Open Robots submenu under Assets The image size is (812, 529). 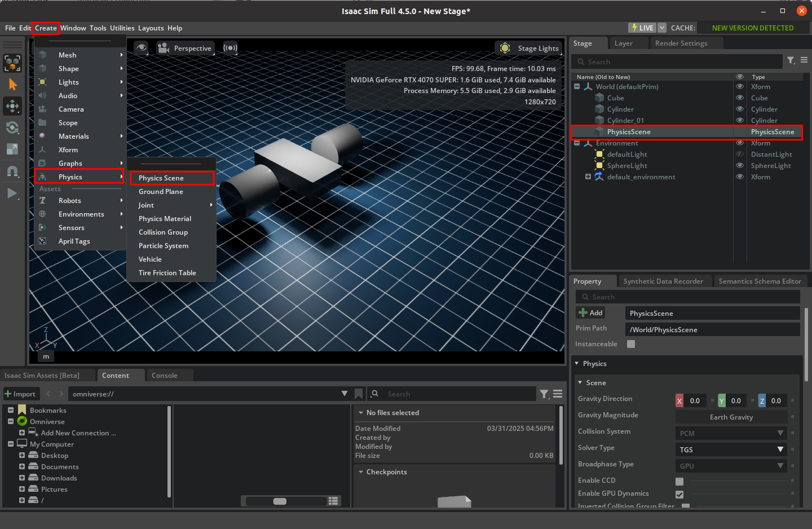pos(81,200)
